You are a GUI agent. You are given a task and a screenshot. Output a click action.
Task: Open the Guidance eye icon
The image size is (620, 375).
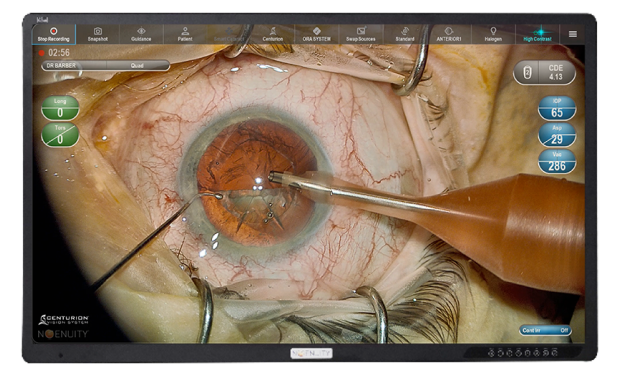coord(141,34)
